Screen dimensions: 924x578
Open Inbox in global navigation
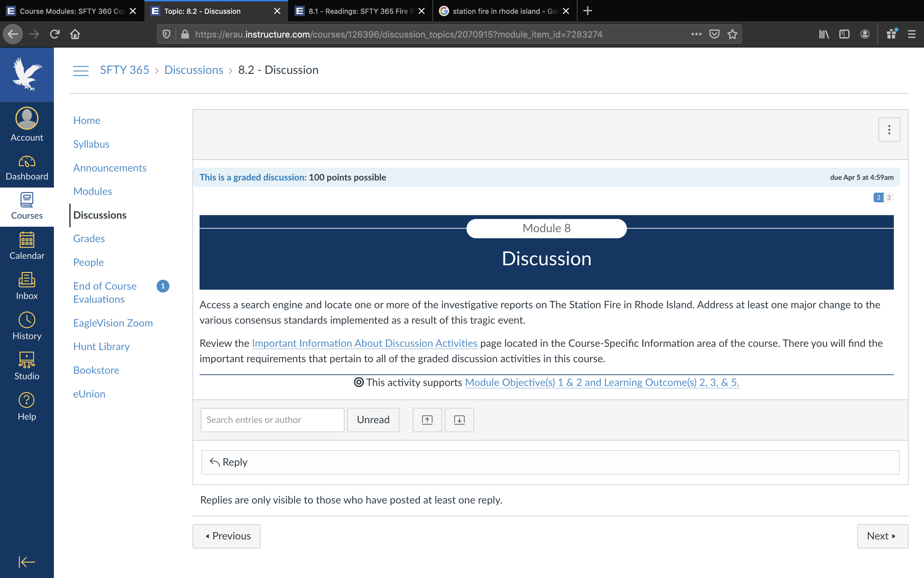click(x=27, y=286)
